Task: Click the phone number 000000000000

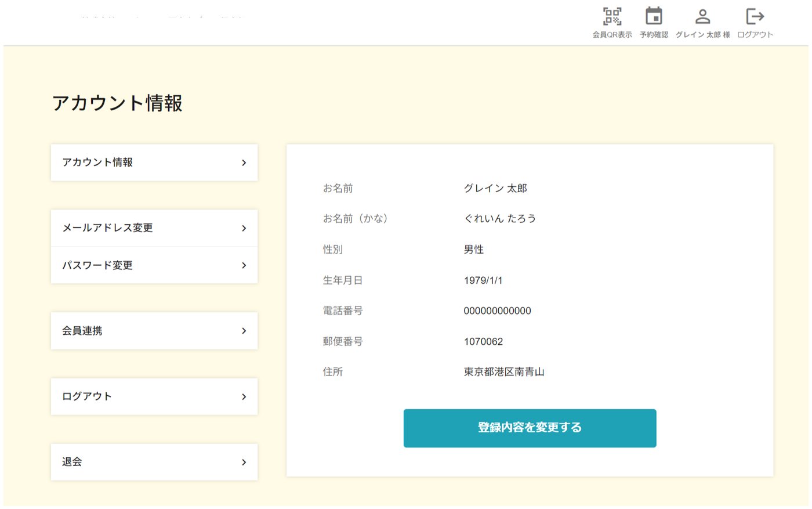Action: click(497, 311)
